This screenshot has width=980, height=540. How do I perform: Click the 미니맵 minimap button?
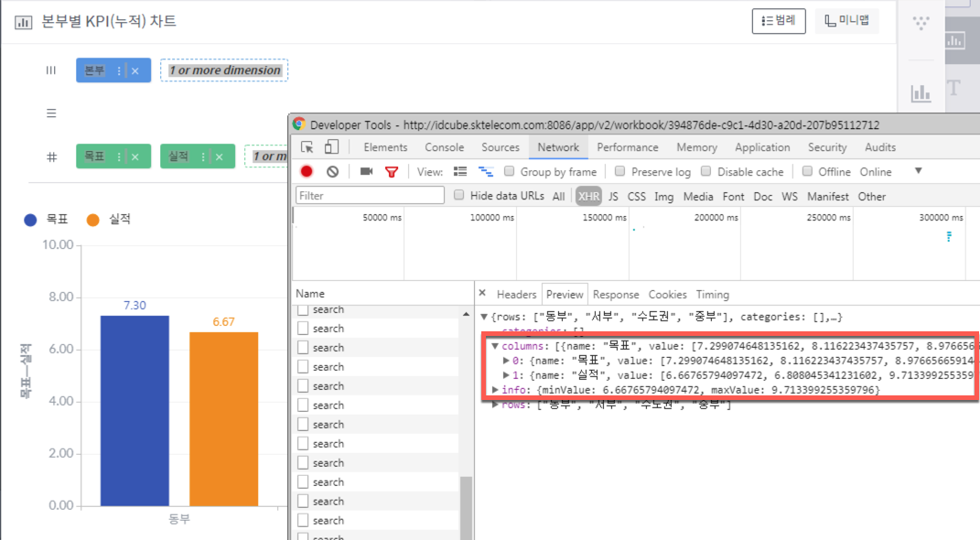tap(847, 21)
